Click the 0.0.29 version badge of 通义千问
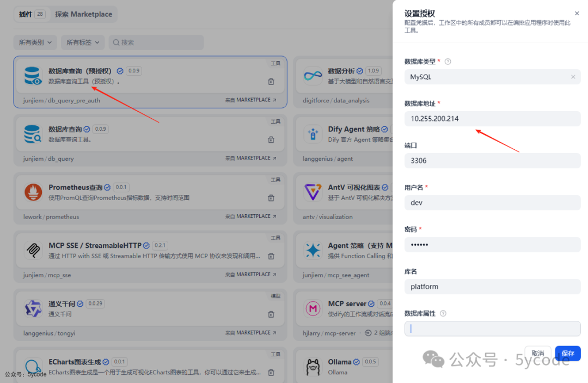 95,303
